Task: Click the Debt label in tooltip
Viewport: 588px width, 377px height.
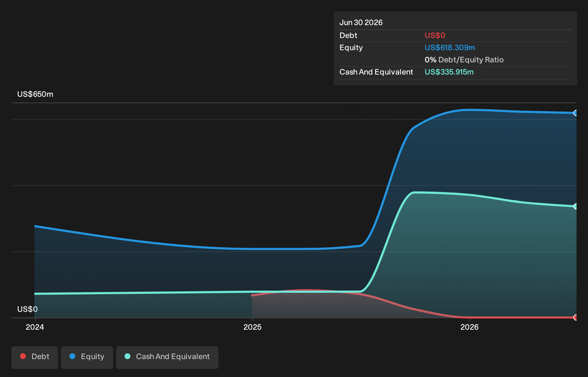Action: pyautogui.click(x=348, y=35)
